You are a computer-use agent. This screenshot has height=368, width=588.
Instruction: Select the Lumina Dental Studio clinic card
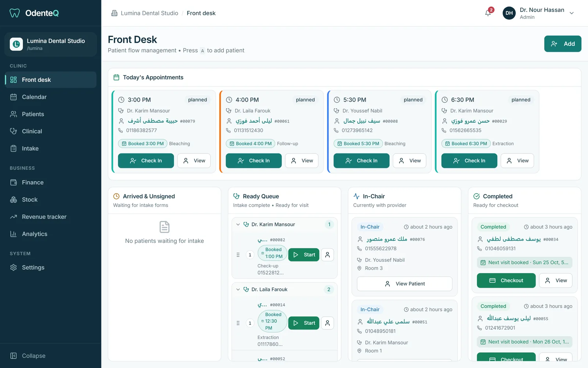pyautogui.click(x=51, y=44)
